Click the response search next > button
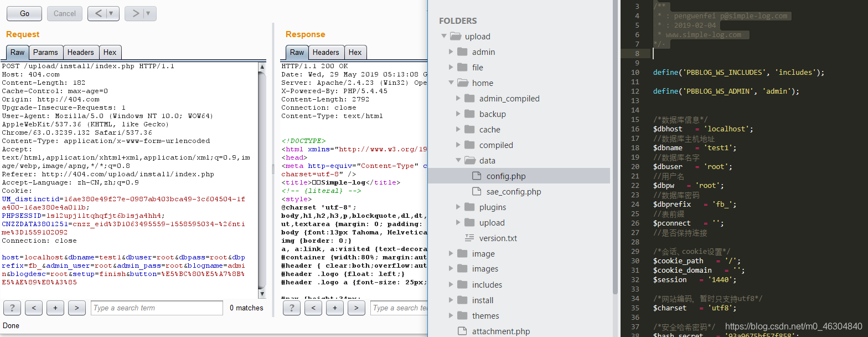Viewport: 868px width, 337px height. tap(356, 308)
